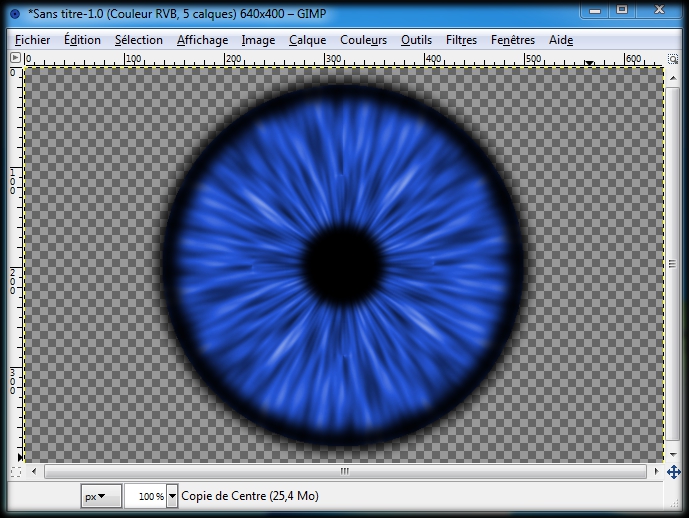Viewport: 689px width, 518px height.
Task: Click the 100% zoom input field
Action: (146, 496)
